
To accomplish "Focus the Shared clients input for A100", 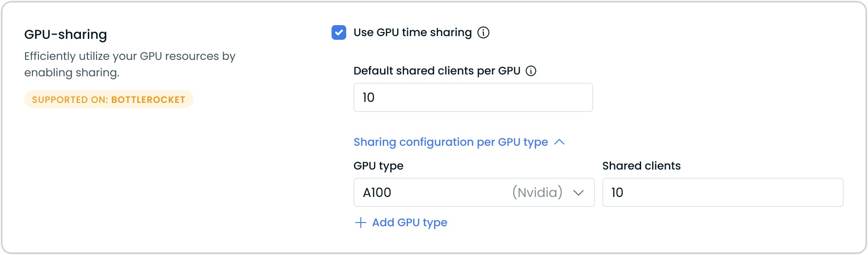I will pyautogui.click(x=723, y=192).
